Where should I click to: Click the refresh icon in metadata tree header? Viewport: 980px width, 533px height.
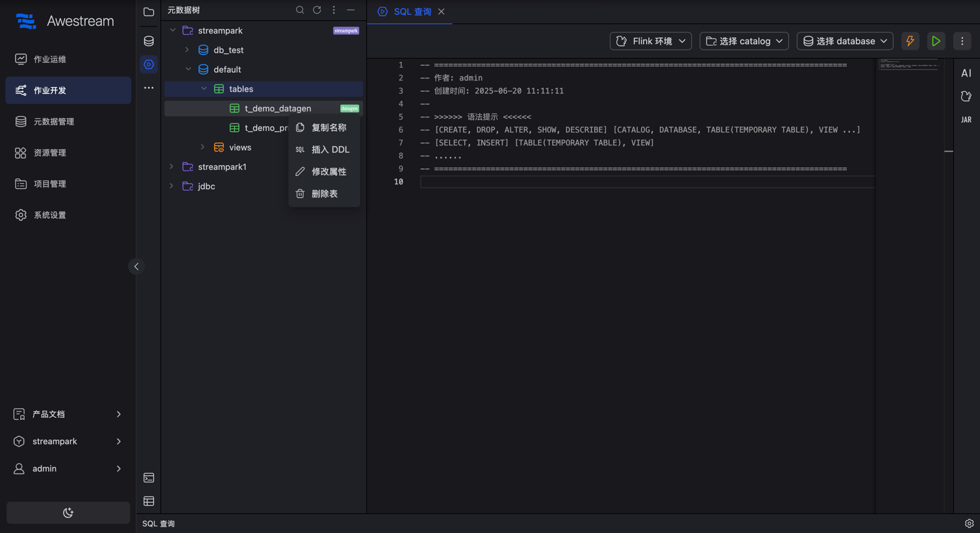point(317,10)
